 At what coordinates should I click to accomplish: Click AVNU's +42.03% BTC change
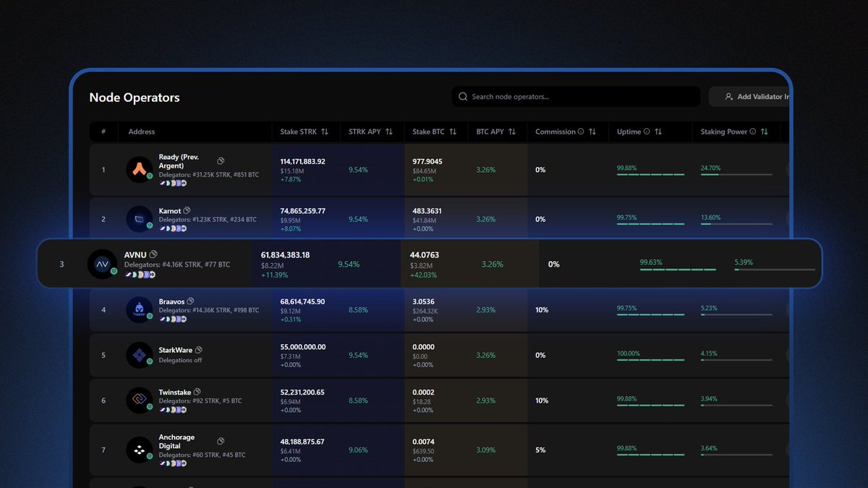click(x=424, y=275)
